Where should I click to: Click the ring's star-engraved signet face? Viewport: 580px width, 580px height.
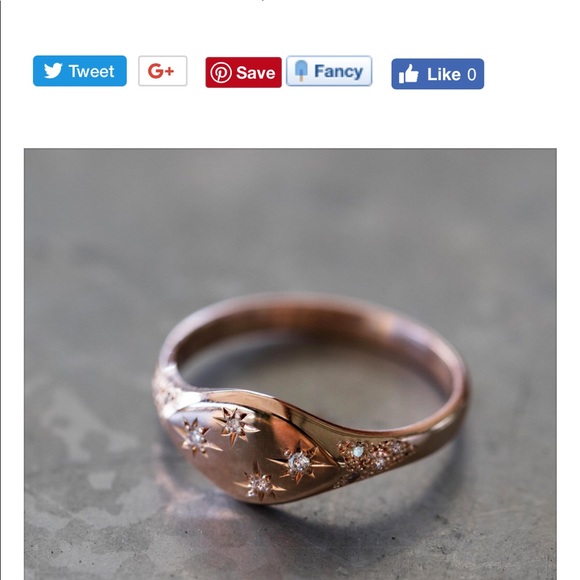pyautogui.click(x=252, y=453)
